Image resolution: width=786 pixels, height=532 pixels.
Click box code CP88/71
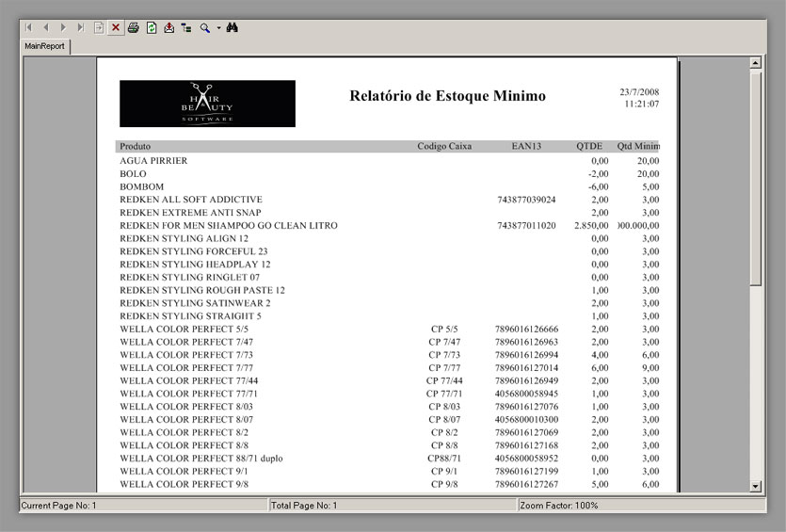[444, 459]
